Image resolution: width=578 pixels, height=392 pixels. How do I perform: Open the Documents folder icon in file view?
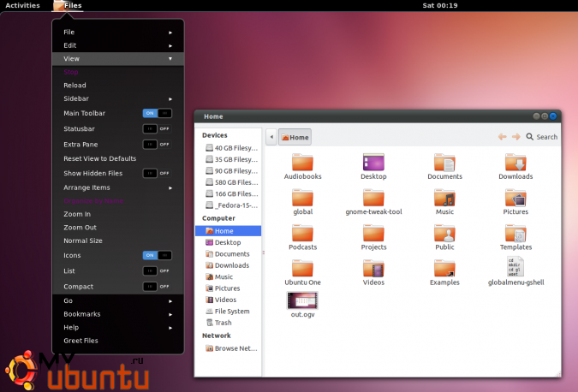click(444, 163)
